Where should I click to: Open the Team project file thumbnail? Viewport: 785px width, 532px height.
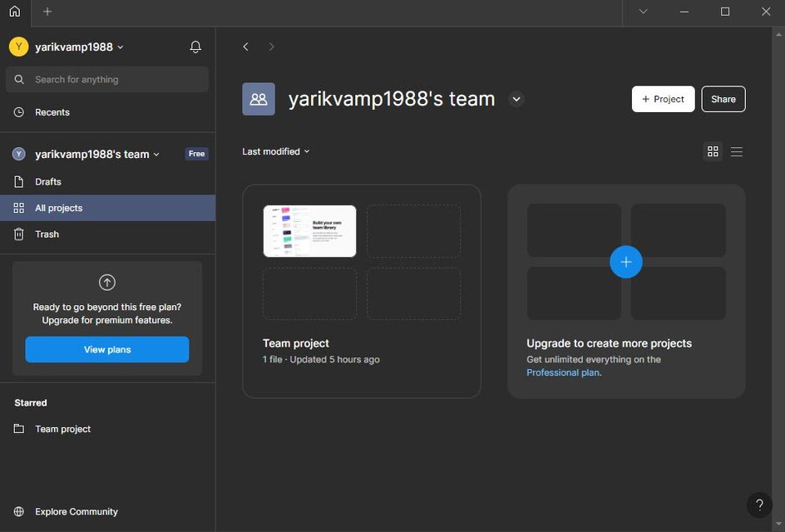pos(310,231)
